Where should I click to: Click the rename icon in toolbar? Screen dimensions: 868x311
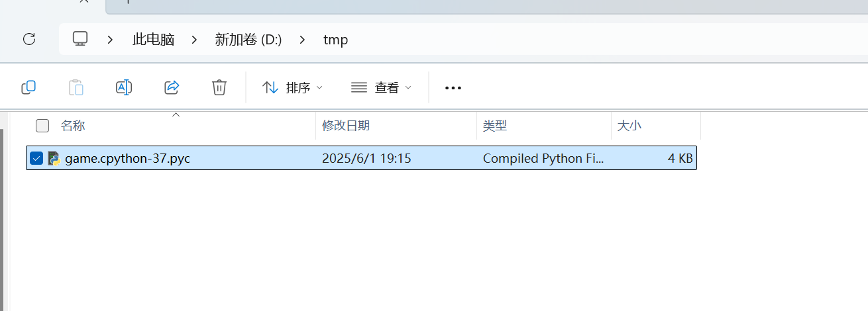(124, 87)
